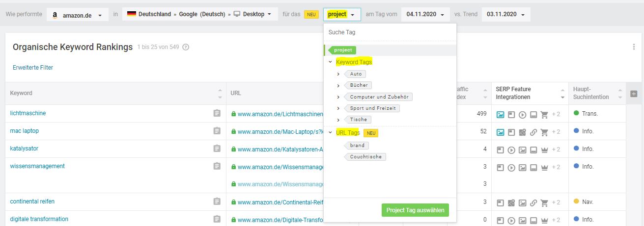This screenshot has width=644, height=226.
Task: Click the help question mark beside 549
Action: (x=186, y=48)
